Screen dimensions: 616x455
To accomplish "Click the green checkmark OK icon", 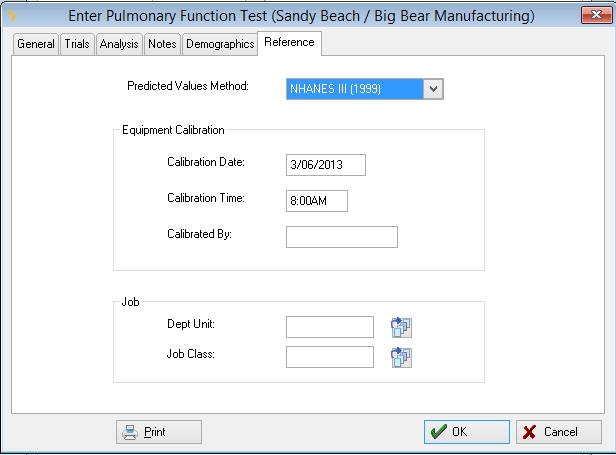I will pos(438,432).
